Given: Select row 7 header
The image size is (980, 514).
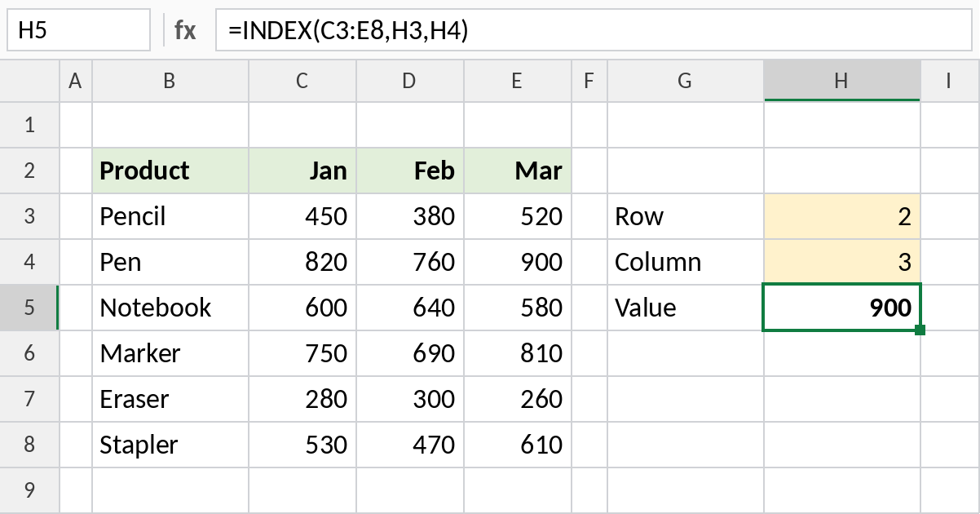Looking at the screenshot, I should click(x=30, y=399).
